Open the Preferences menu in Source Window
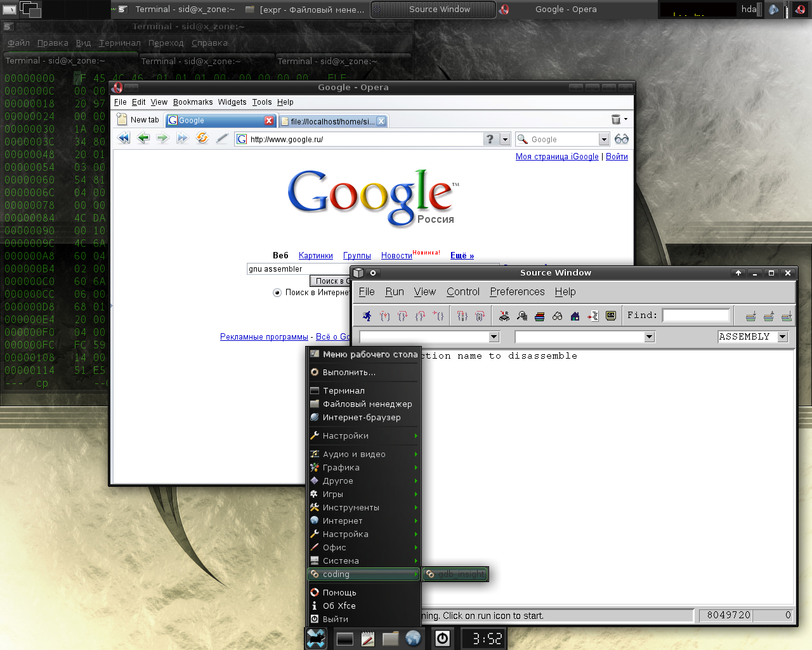Viewport: 812px width, 650px height. [517, 292]
